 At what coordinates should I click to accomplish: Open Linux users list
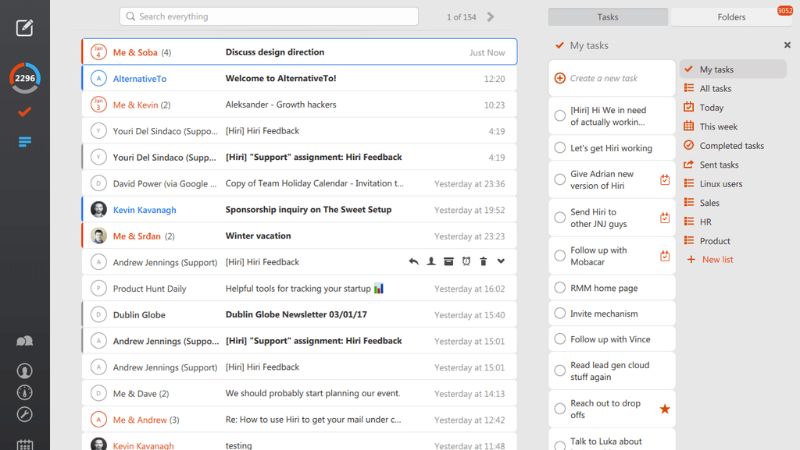pyautogui.click(x=720, y=184)
